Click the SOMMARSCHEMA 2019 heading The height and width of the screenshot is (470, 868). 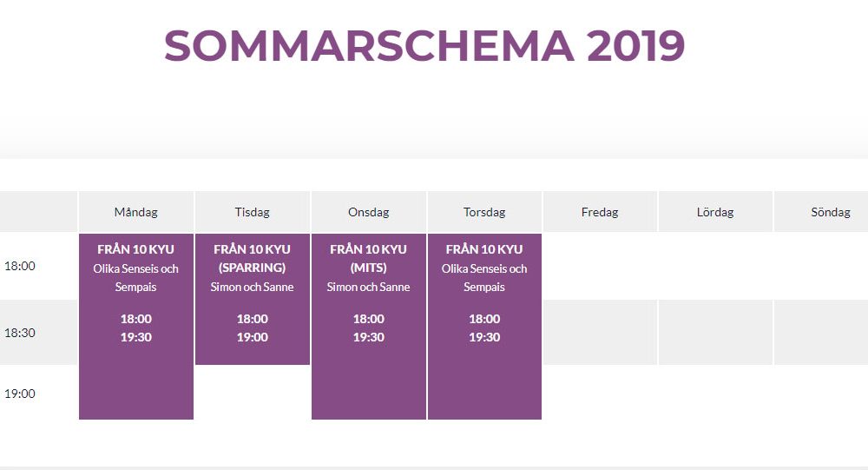(x=424, y=46)
